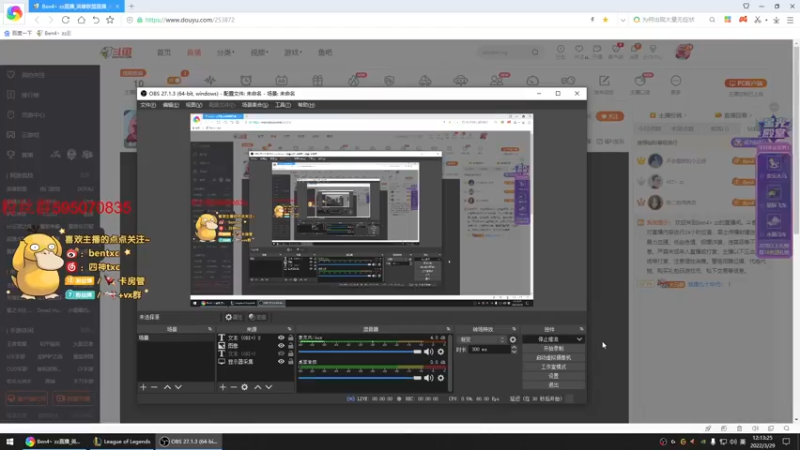The image size is (800, 450).
Task: Click the browser back arrow
Action: 37,20
